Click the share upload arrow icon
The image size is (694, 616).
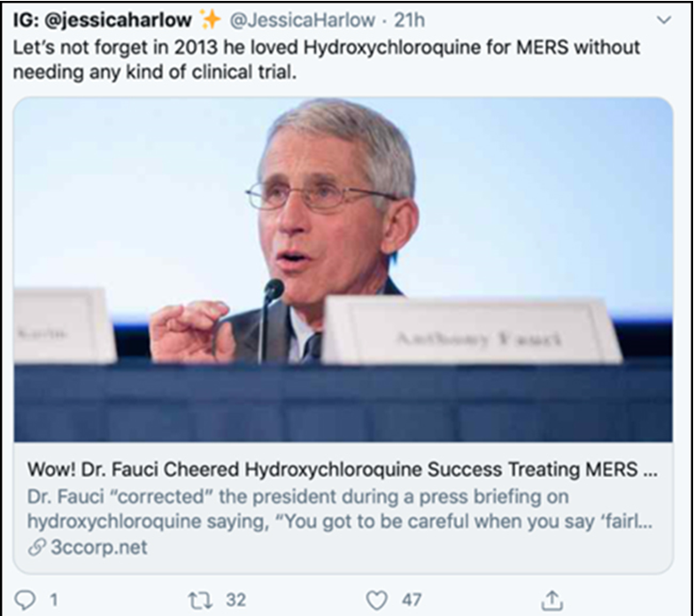551,599
